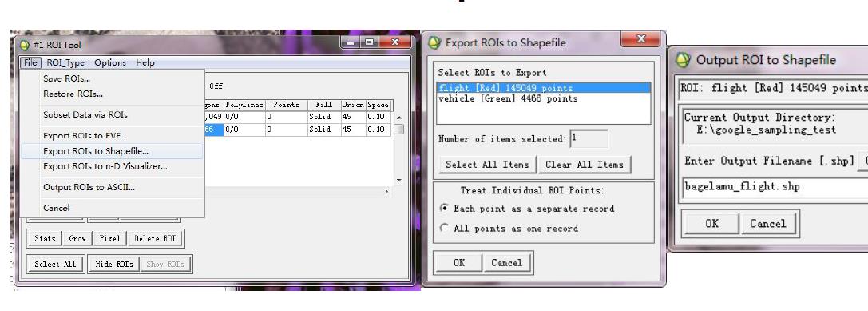Click the Clear All Items button
Viewport: 868px width, 311px height.
(584, 165)
